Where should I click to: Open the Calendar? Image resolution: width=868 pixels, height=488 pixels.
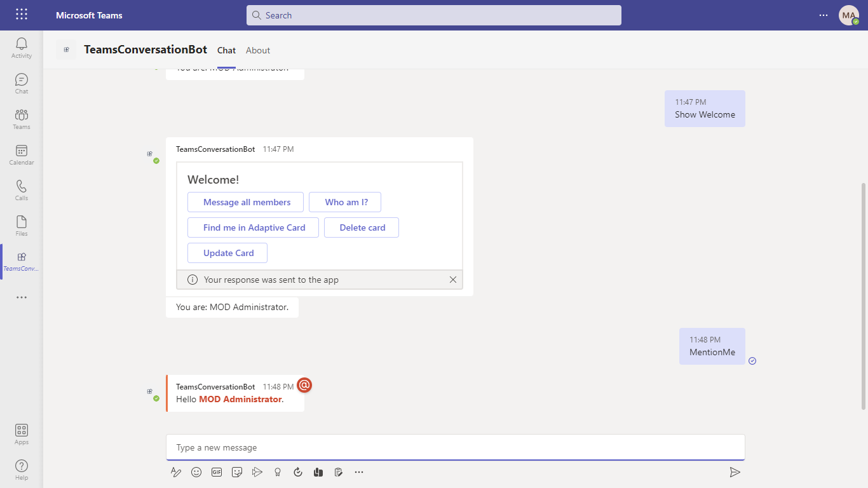click(x=22, y=154)
